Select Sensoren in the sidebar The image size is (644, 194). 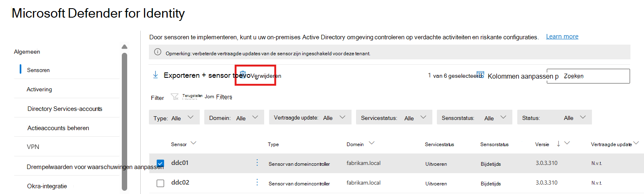tap(39, 70)
